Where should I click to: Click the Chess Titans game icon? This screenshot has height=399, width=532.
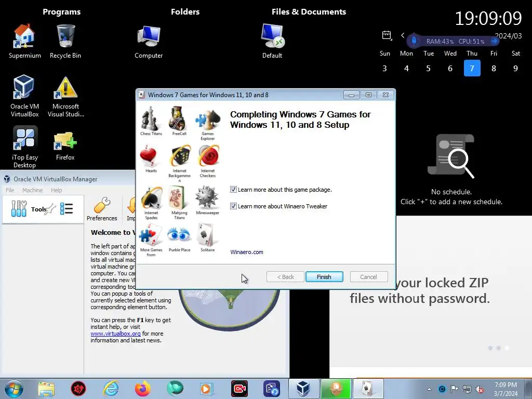(150, 118)
